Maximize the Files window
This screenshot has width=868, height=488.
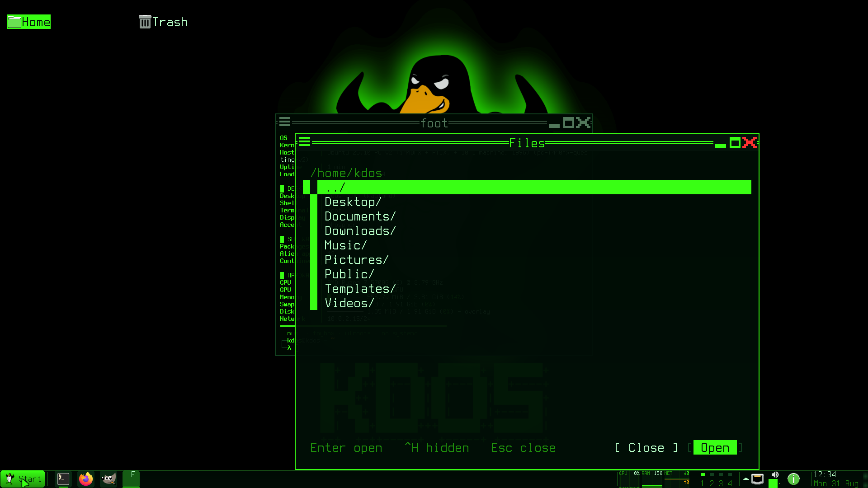click(x=735, y=143)
